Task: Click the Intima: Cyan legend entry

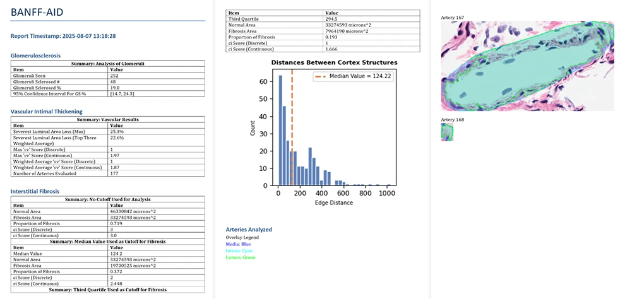Action: (239, 250)
